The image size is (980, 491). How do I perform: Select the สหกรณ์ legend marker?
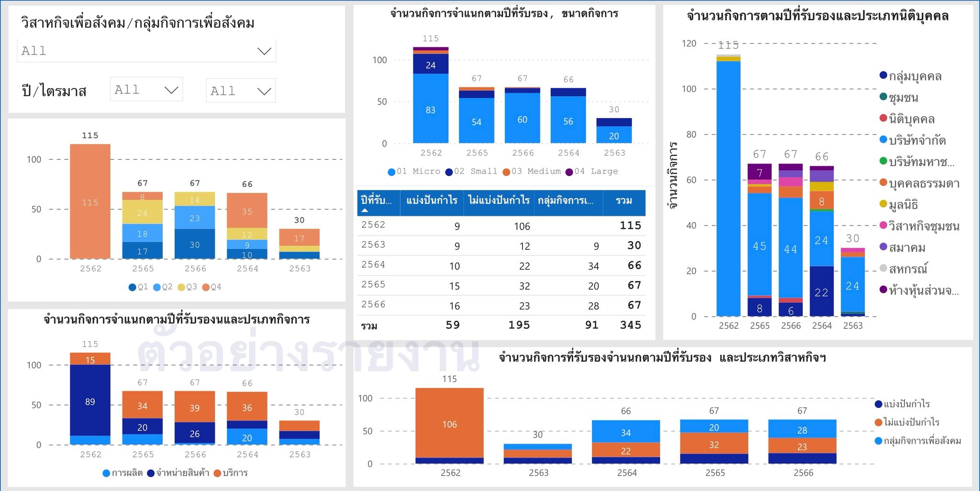883,268
